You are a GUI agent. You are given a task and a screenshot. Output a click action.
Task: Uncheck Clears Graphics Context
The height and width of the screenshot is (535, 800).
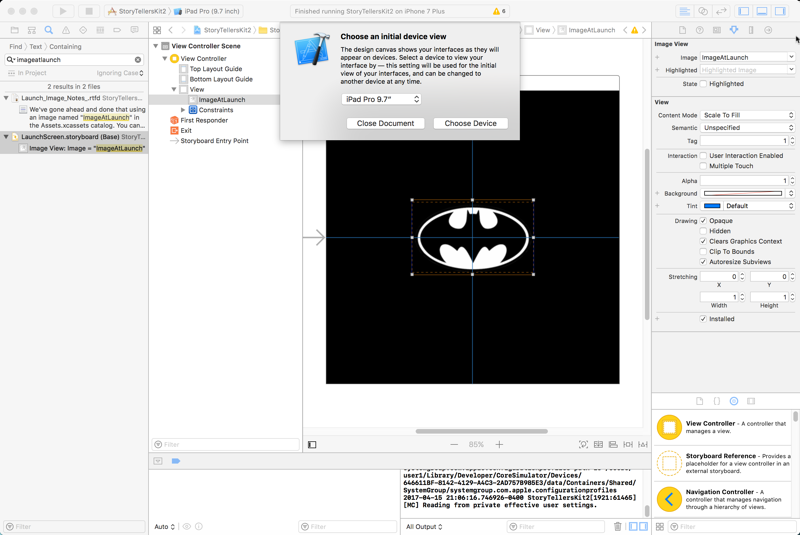[704, 241]
